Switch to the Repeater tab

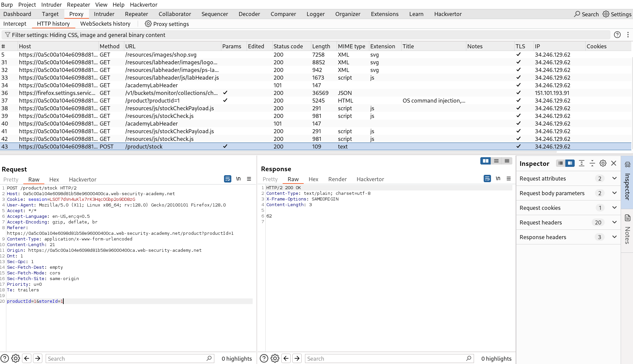coord(136,14)
